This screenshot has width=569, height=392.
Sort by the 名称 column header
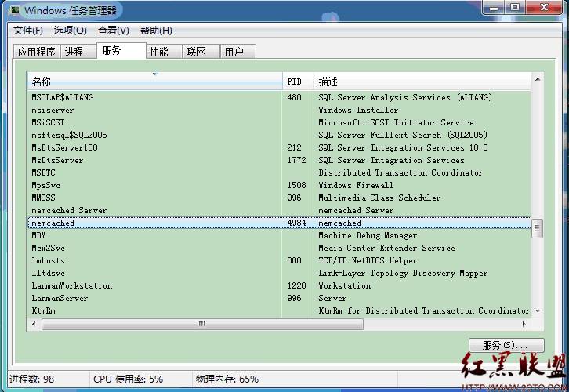click(155, 82)
